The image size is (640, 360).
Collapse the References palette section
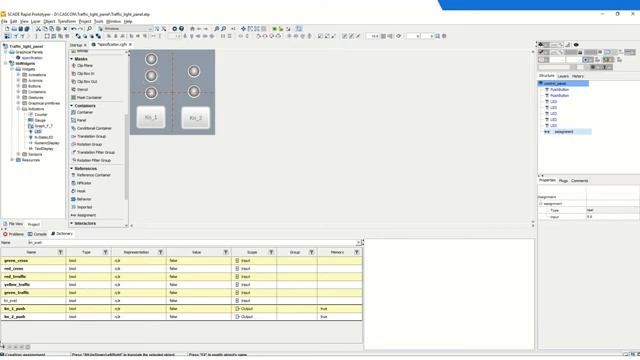coord(71,169)
